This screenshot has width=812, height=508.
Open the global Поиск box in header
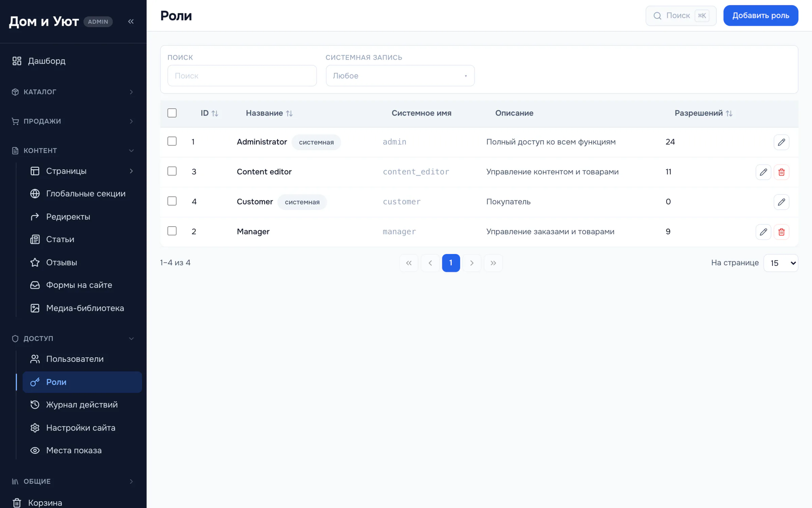681,16
